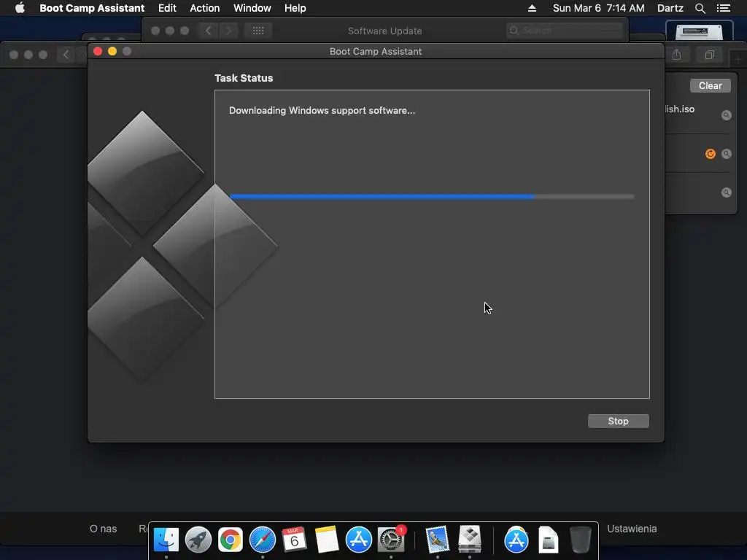Image resolution: width=747 pixels, height=560 pixels.
Task: Clear the Safari downloads list
Action: coord(710,86)
